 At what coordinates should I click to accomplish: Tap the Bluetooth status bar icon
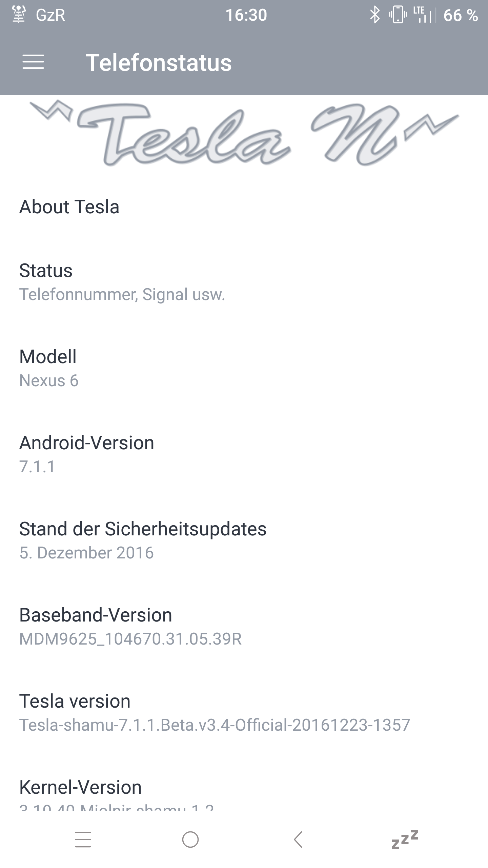point(374,15)
